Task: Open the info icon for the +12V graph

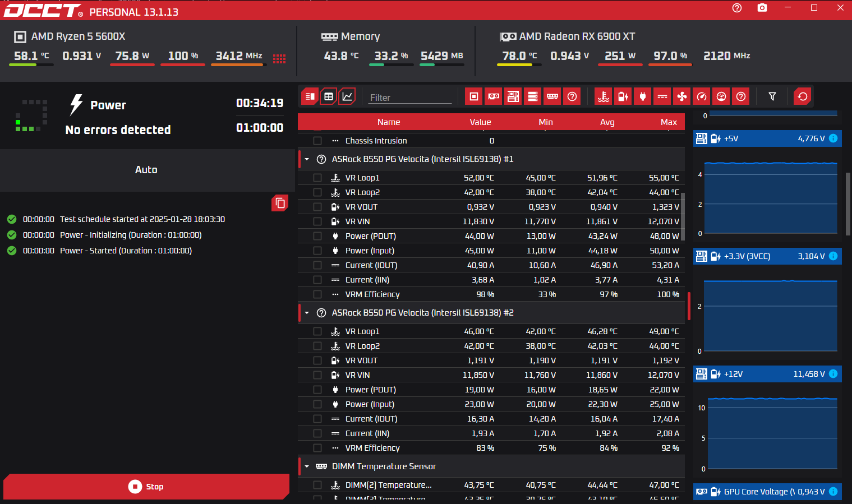Action: click(833, 374)
